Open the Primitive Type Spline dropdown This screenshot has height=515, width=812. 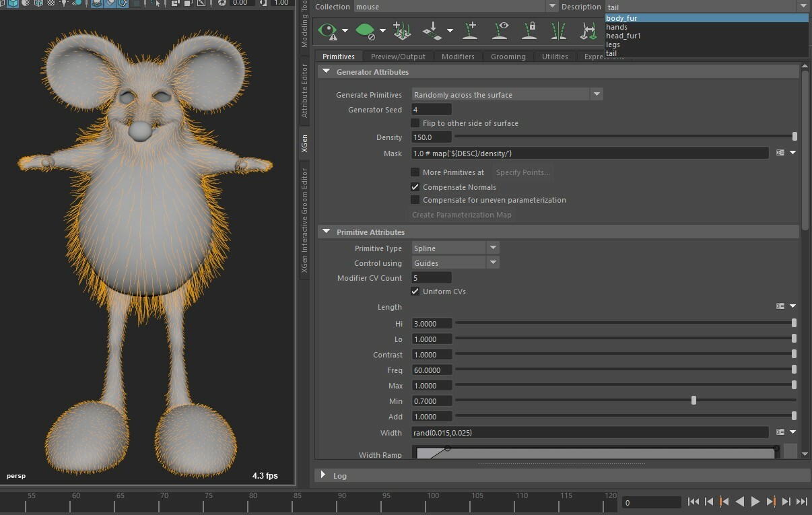point(455,248)
